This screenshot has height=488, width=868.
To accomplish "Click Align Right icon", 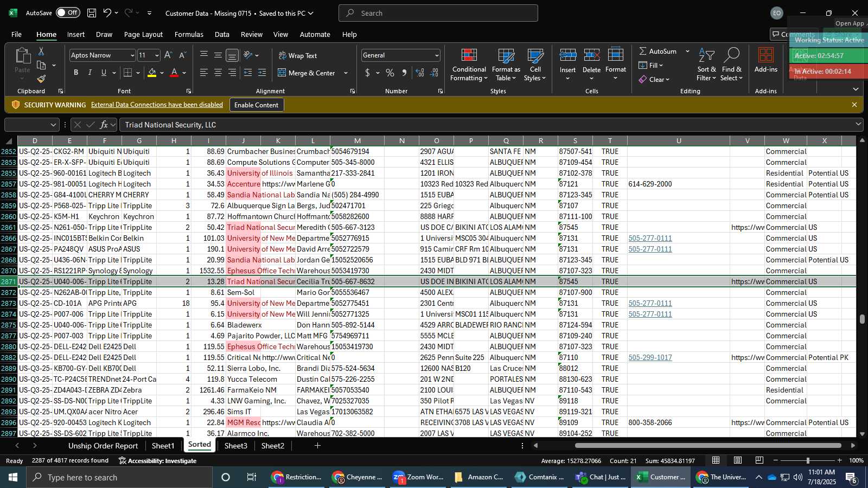I will 232,73.
